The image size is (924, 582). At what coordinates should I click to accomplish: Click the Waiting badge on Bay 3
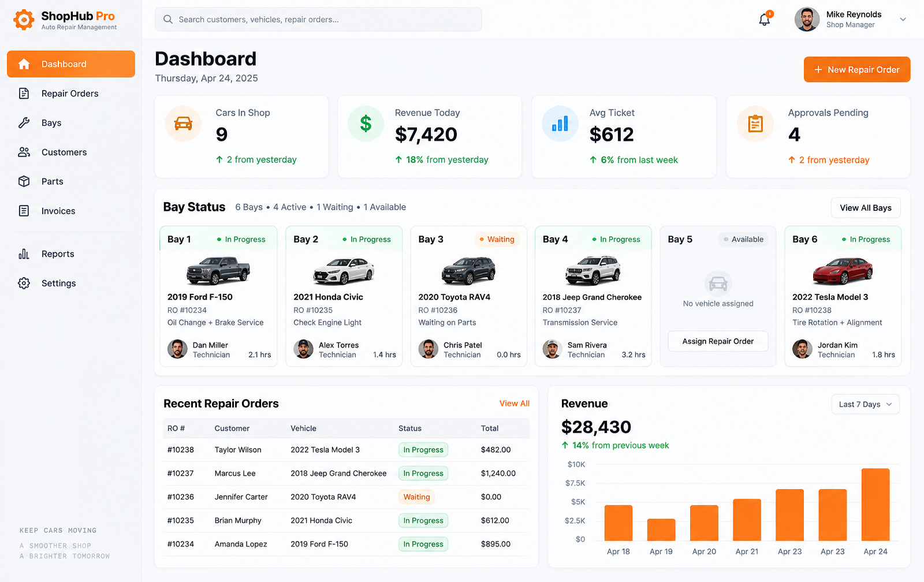pyautogui.click(x=497, y=240)
